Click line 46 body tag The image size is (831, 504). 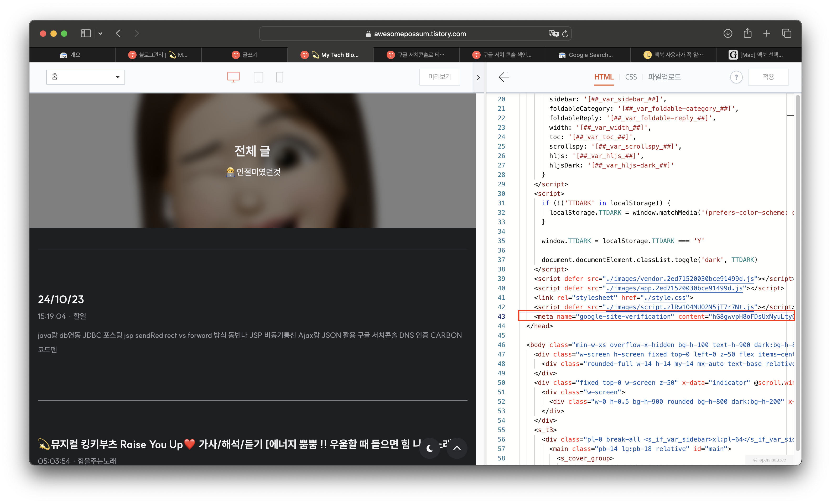(660, 345)
